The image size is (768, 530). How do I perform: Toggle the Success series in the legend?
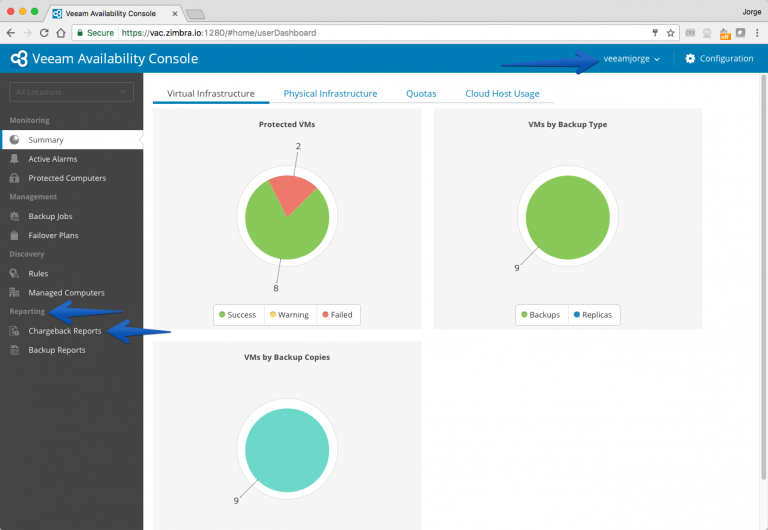coord(238,315)
